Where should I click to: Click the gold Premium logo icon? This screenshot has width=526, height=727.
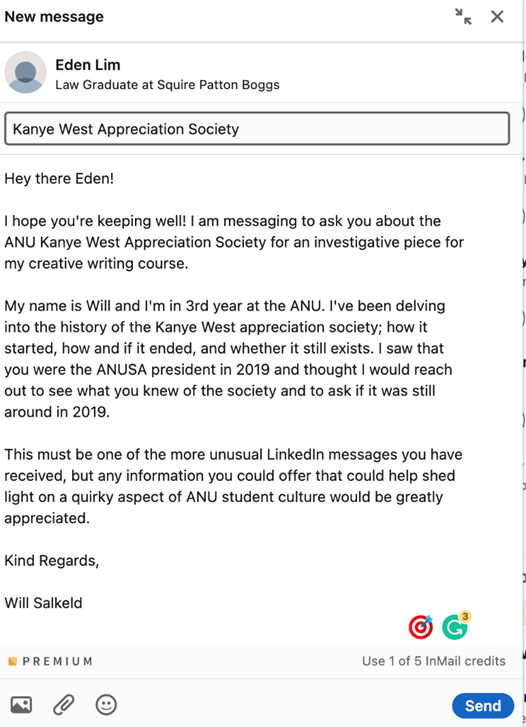click(x=13, y=661)
